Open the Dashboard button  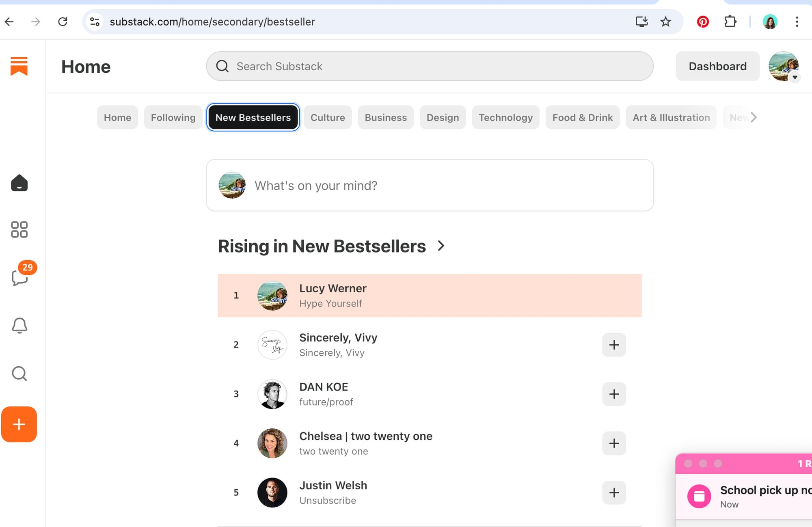click(x=717, y=66)
